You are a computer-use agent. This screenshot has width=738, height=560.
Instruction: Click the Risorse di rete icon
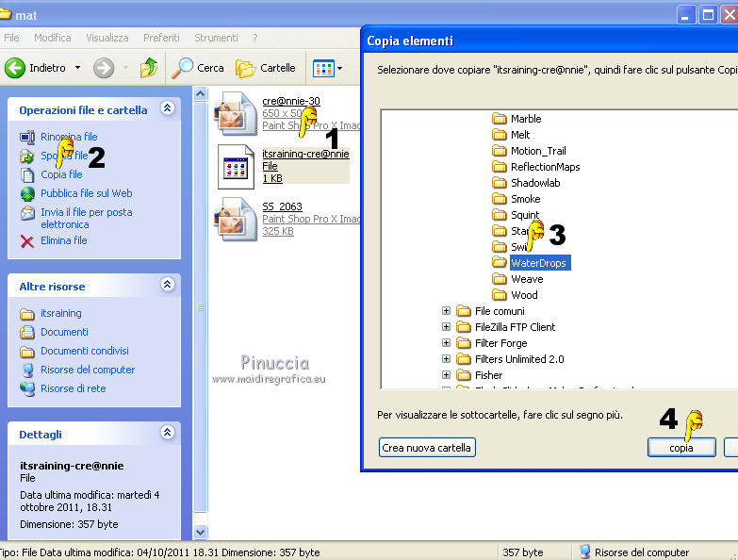click(27, 388)
